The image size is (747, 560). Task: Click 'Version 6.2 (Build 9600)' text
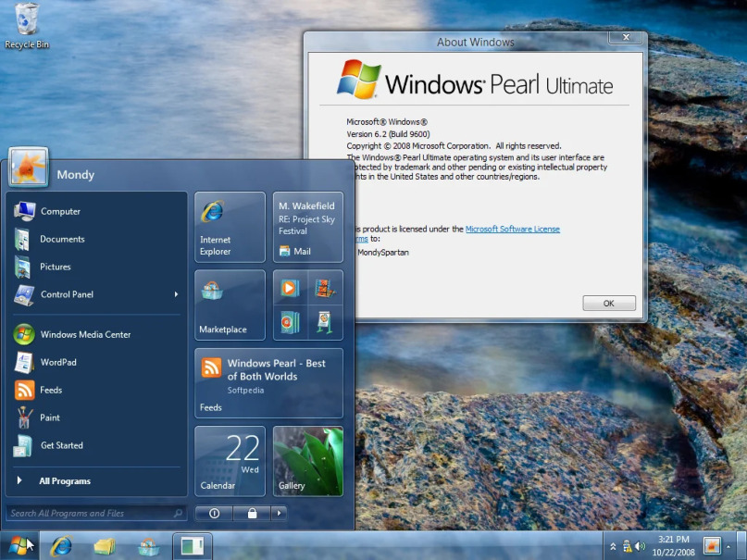point(388,134)
